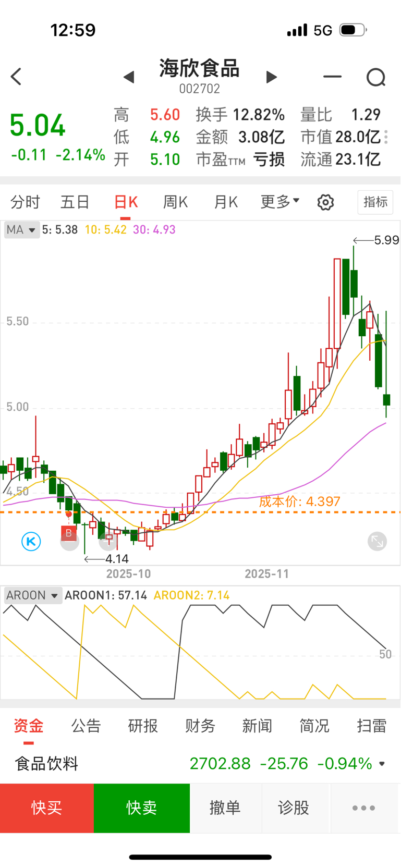Tap the MA 30: 4.93 value

coord(154,230)
